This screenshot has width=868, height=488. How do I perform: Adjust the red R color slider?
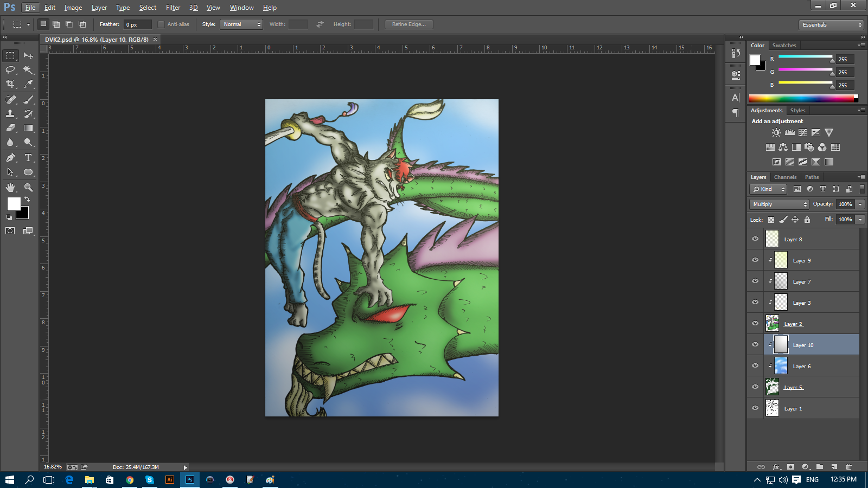coord(805,57)
